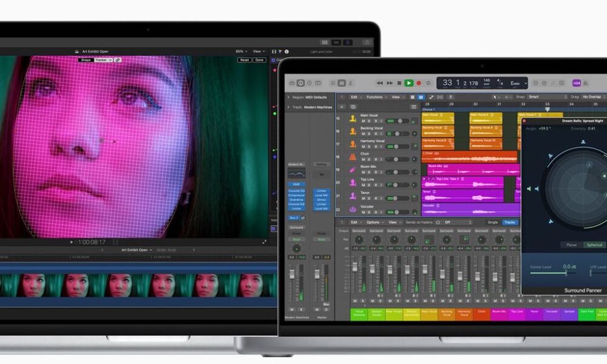Open the Sends on Faders Off dropdown
This screenshot has height=364, width=607.
[458, 223]
